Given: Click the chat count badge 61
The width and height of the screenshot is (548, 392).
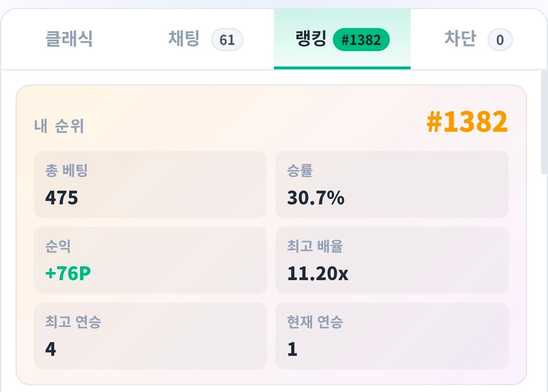Looking at the screenshot, I should (227, 40).
